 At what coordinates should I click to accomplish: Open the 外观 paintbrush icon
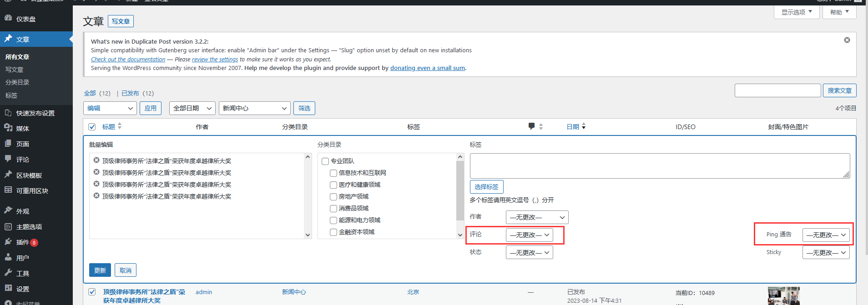pyautogui.click(x=8, y=210)
